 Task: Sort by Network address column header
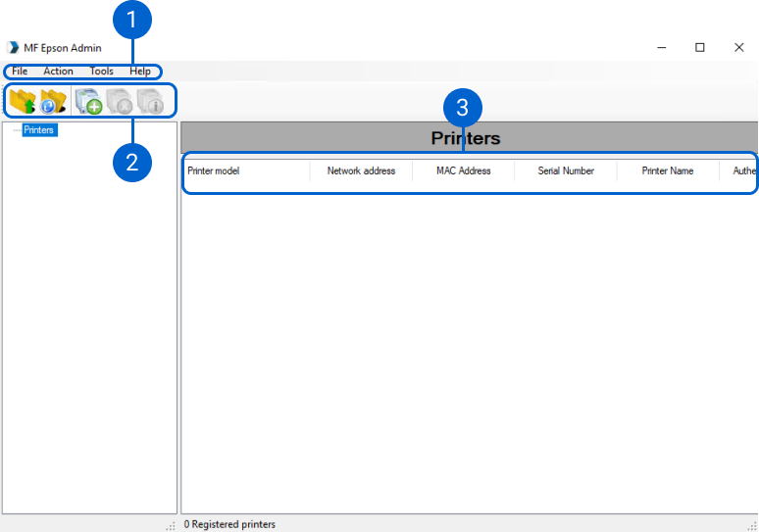(361, 171)
